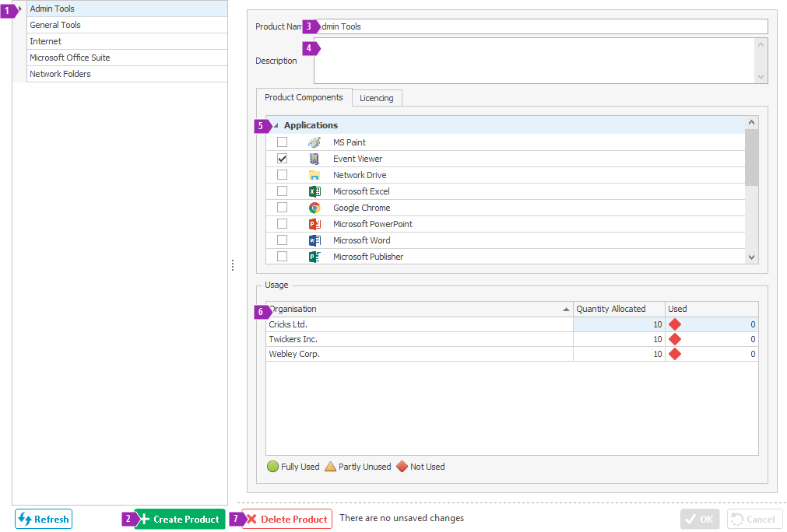Click the Delete Product button

(287, 519)
